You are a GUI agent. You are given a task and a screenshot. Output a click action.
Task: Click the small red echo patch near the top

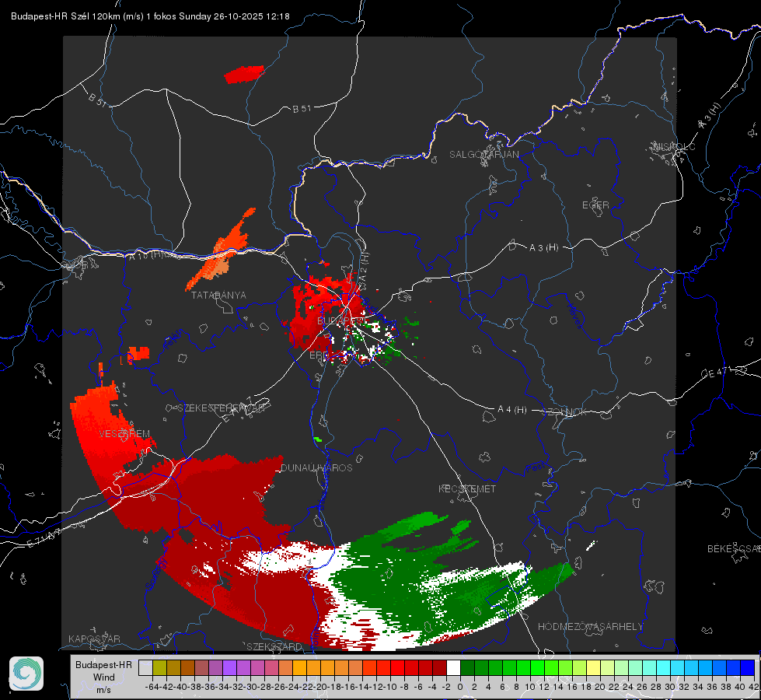244,75
